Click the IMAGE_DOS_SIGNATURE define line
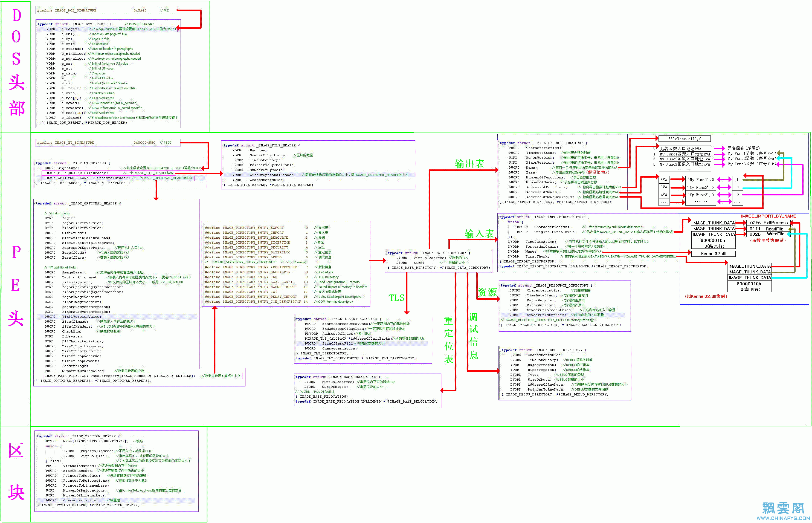 point(107,10)
